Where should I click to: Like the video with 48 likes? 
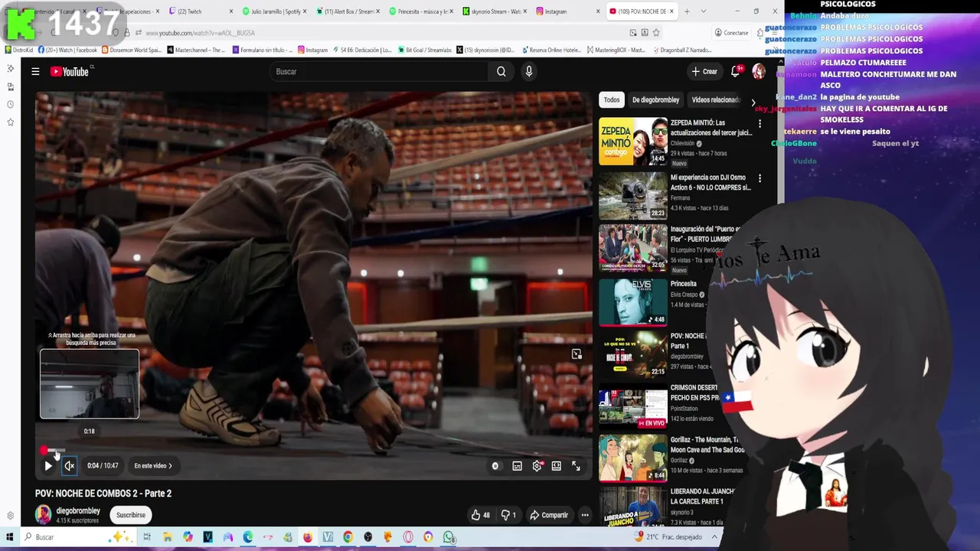(481, 515)
